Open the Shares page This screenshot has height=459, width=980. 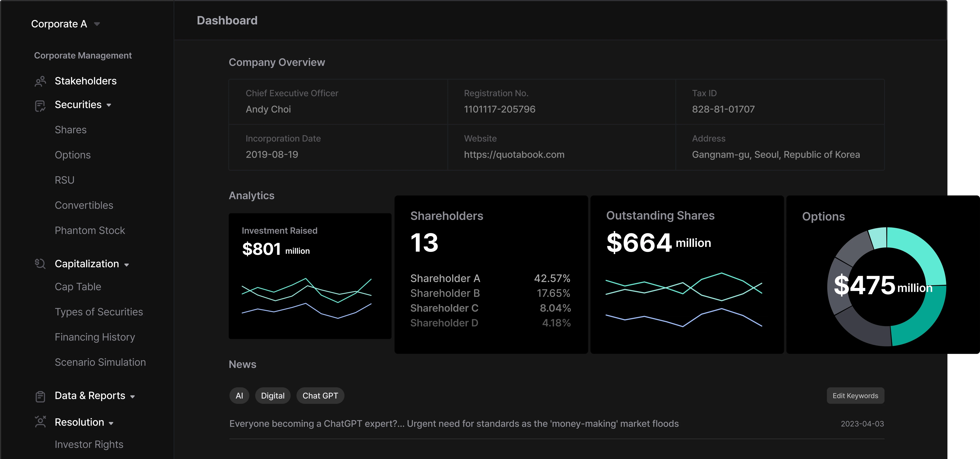tap(71, 129)
